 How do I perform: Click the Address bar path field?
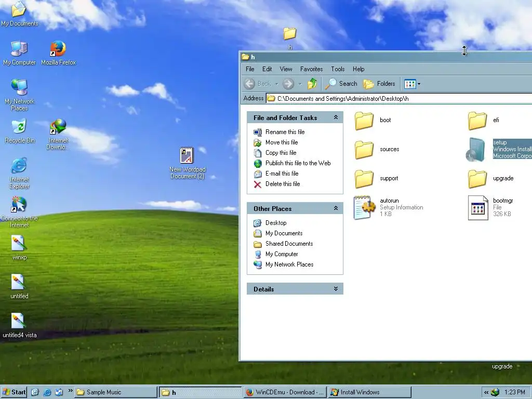398,98
